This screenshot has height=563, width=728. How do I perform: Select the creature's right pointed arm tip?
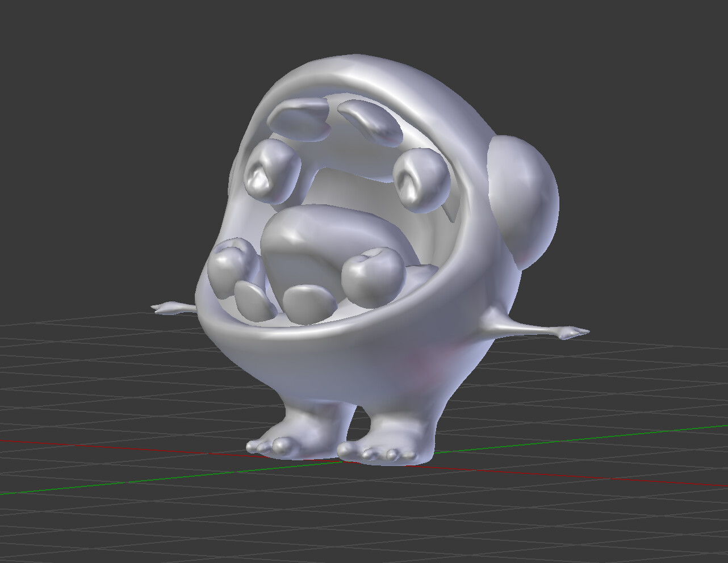[x=574, y=332]
